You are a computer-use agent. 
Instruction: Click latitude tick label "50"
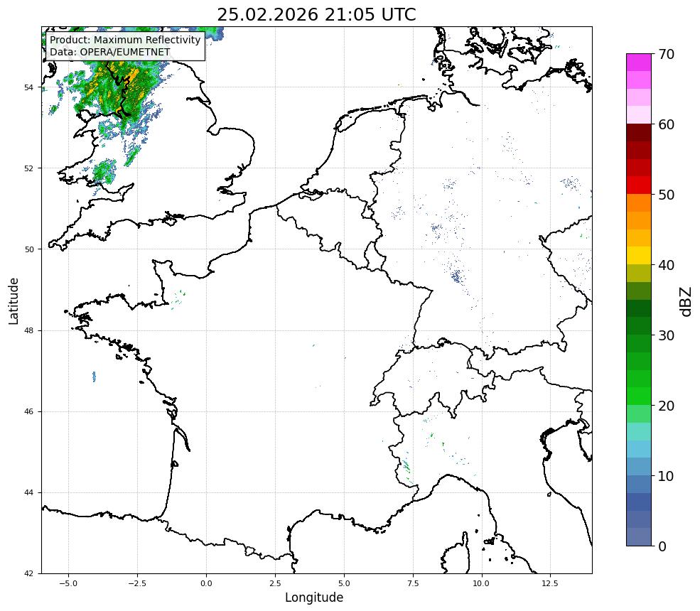point(28,249)
